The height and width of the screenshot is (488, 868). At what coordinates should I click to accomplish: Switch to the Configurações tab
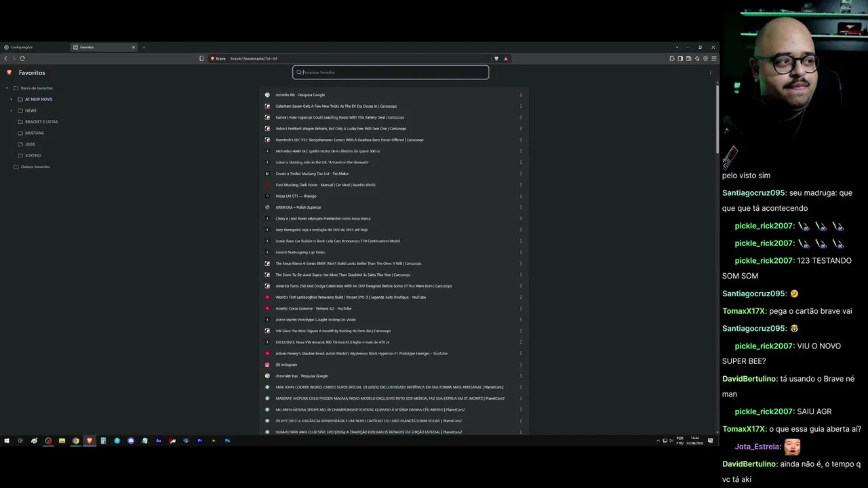point(35,47)
